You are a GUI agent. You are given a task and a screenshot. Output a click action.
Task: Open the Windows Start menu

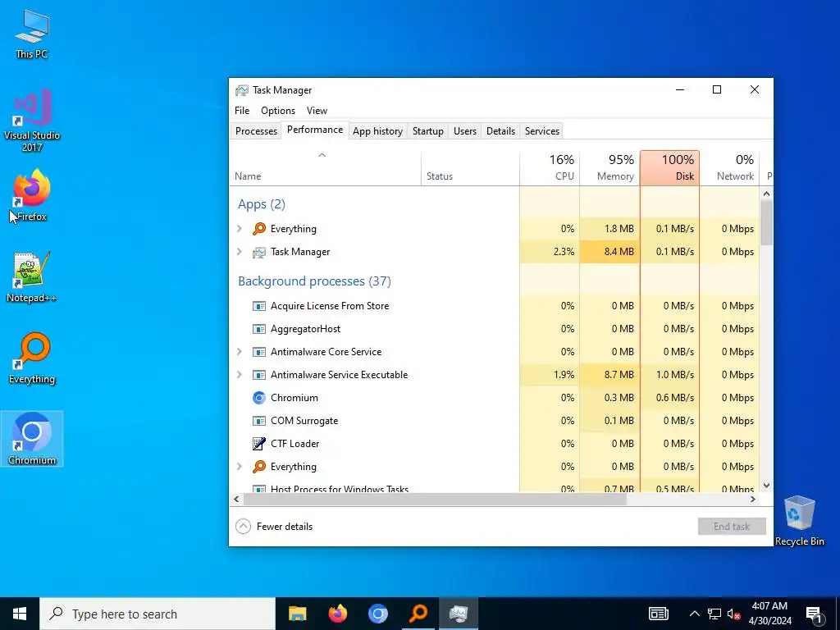pyautogui.click(x=20, y=614)
